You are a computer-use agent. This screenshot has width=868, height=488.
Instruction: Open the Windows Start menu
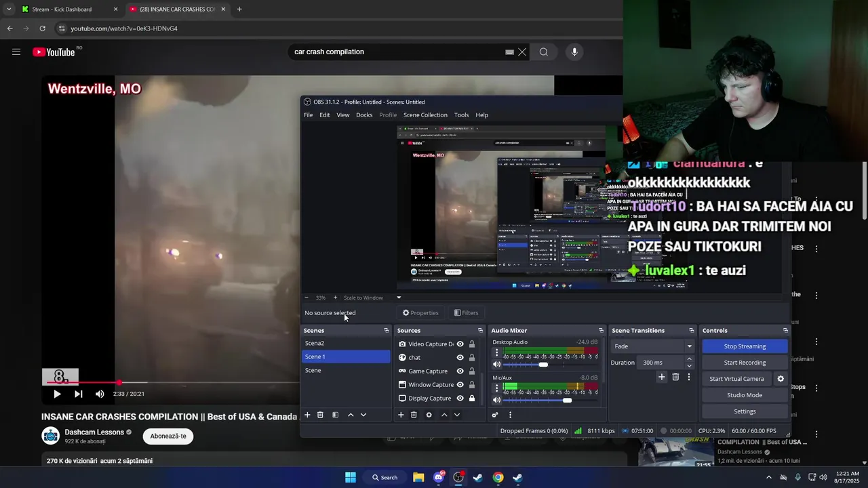tap(351, 477)
